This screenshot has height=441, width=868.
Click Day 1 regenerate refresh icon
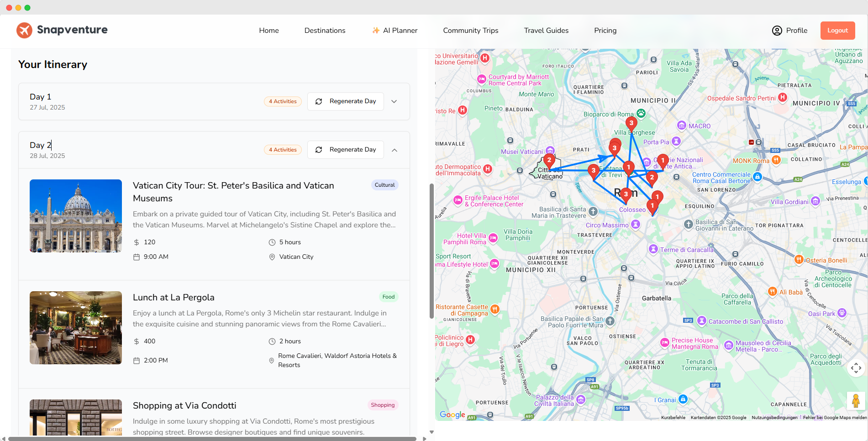coord(319,101)
